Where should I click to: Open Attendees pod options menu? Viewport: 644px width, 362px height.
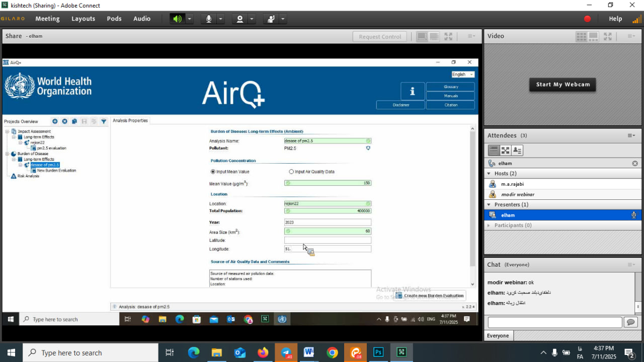pyautogui.click(x=631, y=135)
